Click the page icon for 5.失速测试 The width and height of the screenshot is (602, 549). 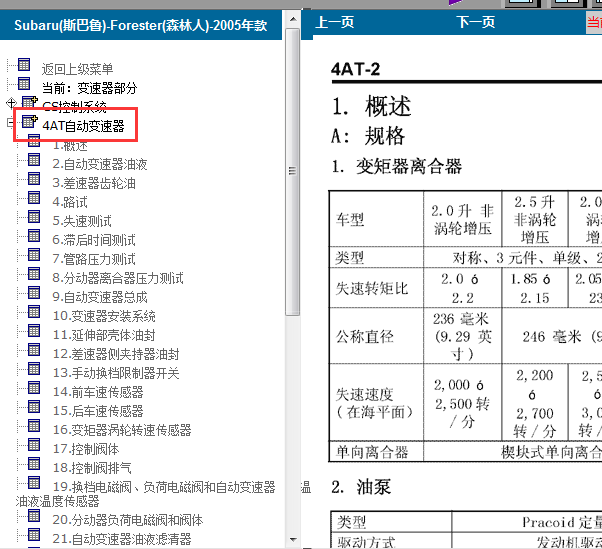point(34,217)
